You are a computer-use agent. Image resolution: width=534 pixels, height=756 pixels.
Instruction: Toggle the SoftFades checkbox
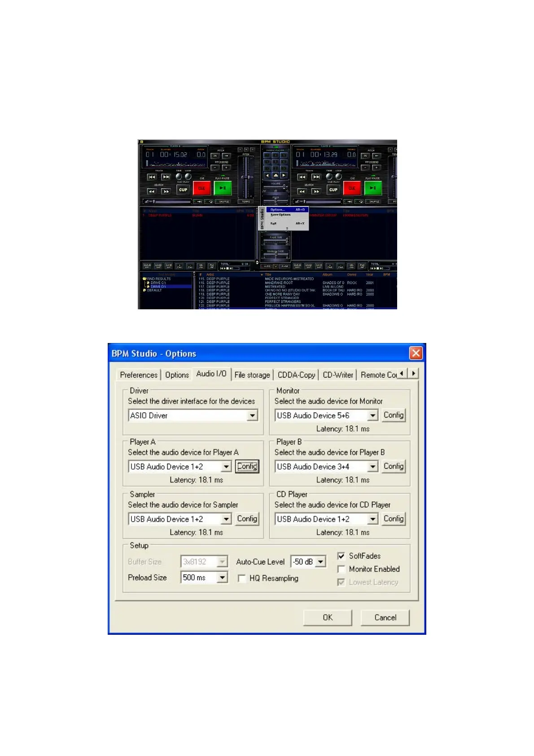coord(341,556)
